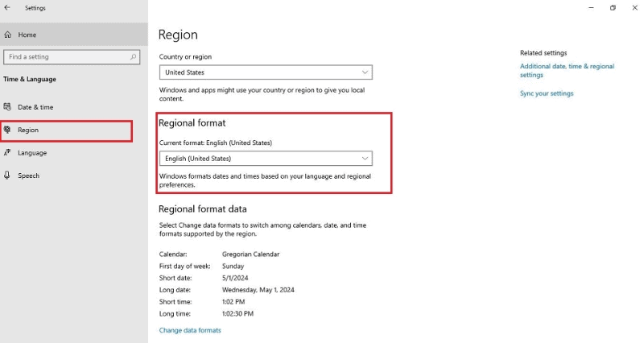Open 'Additional date, time & regional settings' link
Viewport: 644px width, 343px height.
[x=567, y=70]
